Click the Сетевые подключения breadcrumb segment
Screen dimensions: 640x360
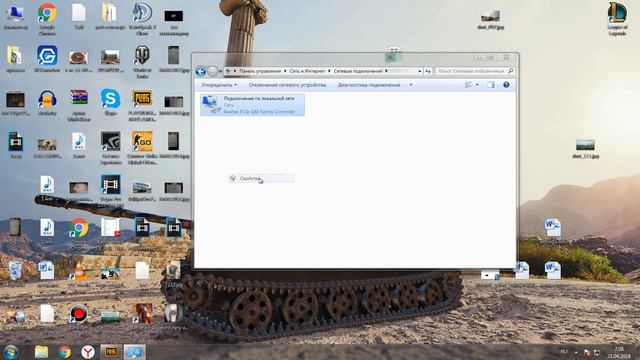pos(358,71)
